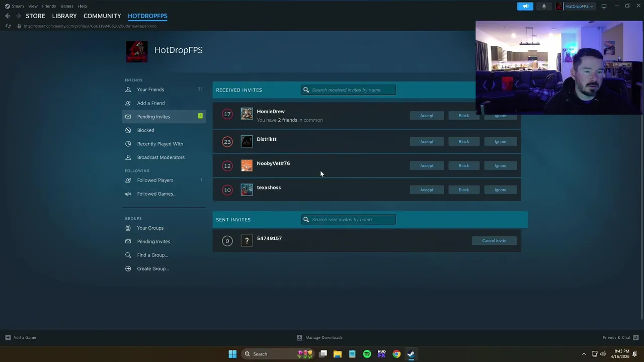This screenshot has width=644, height=362.
Task: Open Find a Group
Action: [164, 255]
